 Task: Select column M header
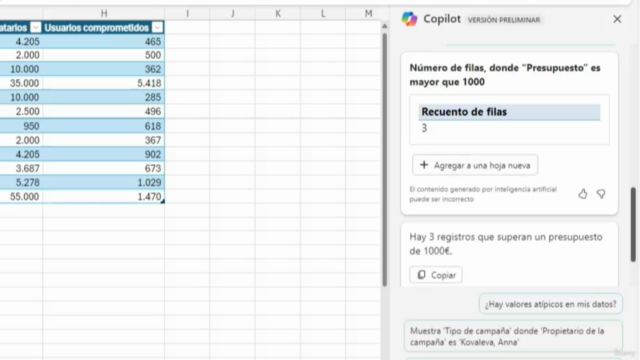click(x=368, y=13)
